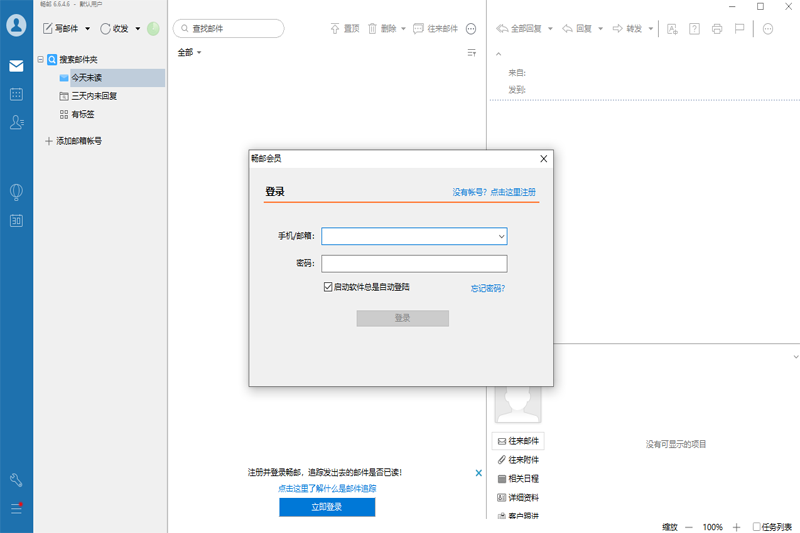Open the hamburger menu at bottom left
800x533 pixels.
[16, 509]
